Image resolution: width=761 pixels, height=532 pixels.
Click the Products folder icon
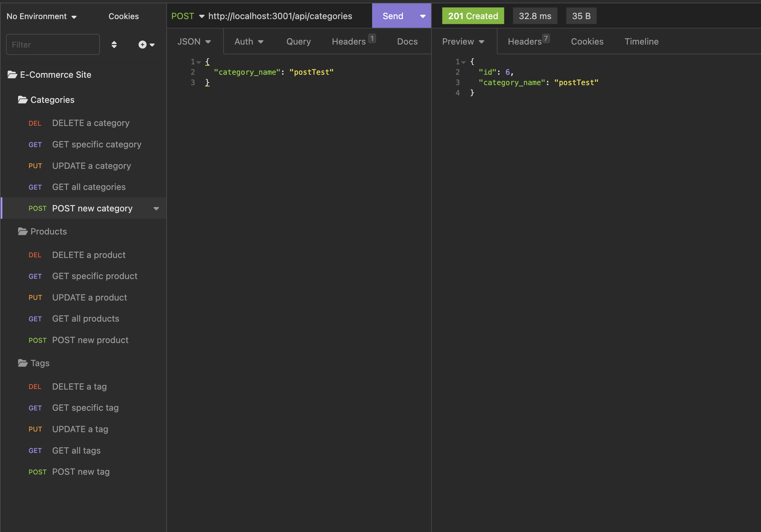click(22, 231)
